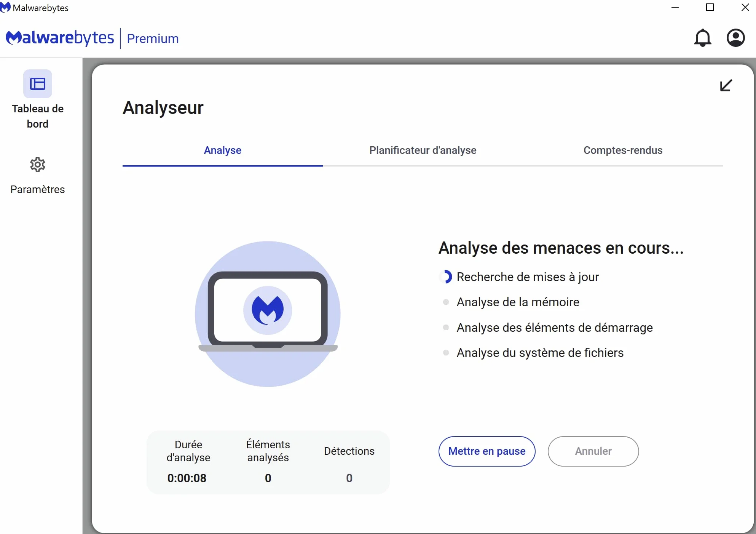The image size is (756, 534).
Task: Click 'Recherche de mises à jour' step
Action: (528, 277)
